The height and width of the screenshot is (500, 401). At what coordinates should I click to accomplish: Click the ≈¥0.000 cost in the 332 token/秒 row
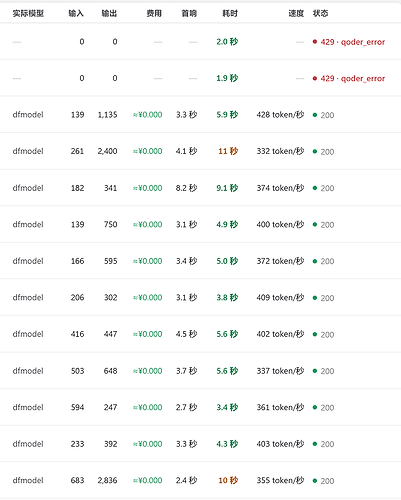click(148, 151)
